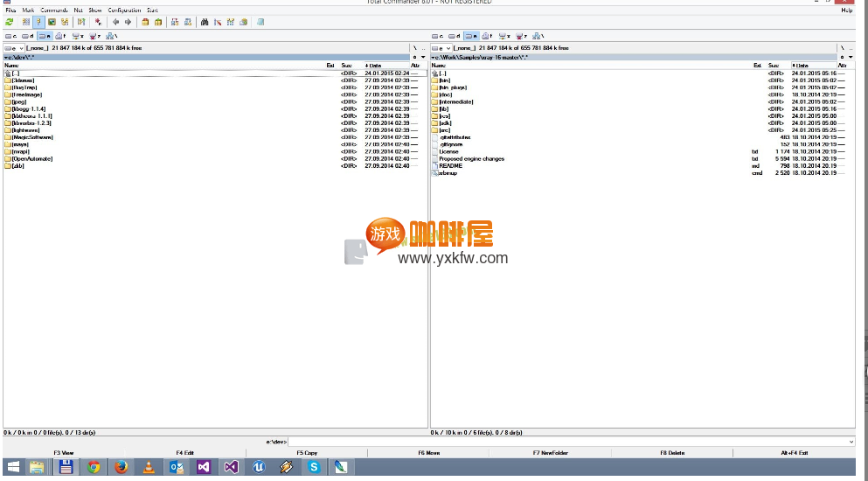Open the Configuration menu
Viewport: 868px width, 481px height.
124,10
